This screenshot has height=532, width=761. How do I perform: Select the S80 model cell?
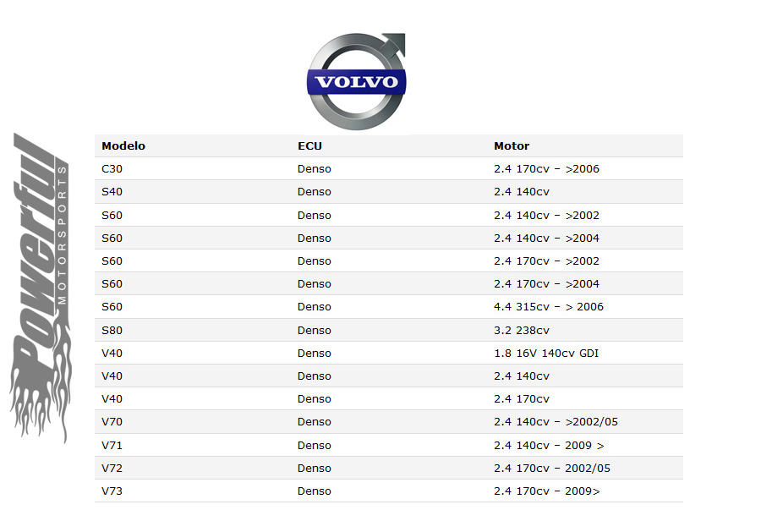112,331
